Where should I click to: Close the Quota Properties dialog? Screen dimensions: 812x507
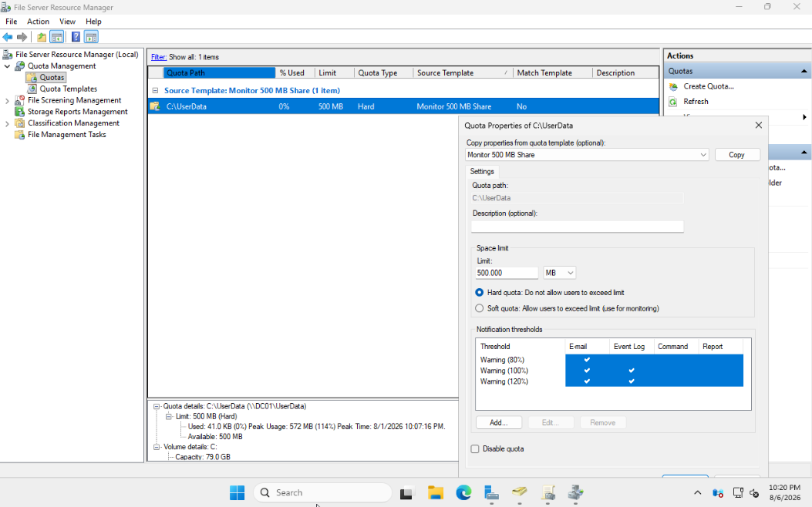click(759, 125)
